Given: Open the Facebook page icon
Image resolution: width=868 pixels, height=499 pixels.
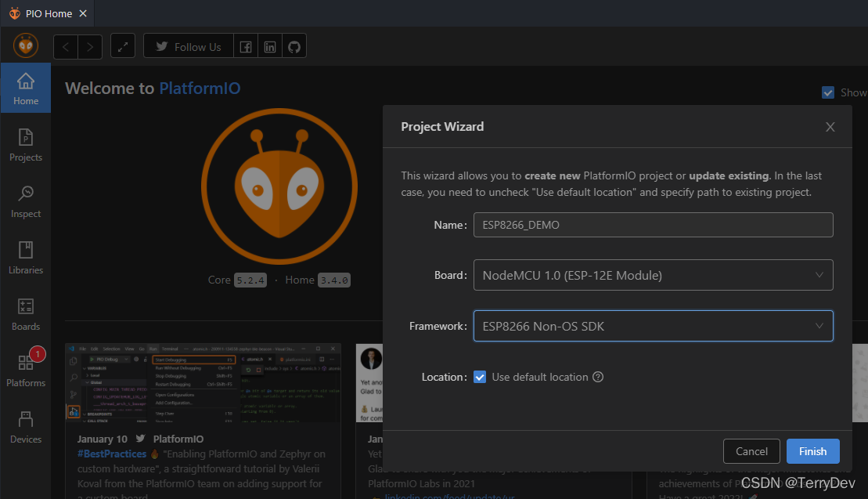Looking at the screenshot, I should pos(245,46).
